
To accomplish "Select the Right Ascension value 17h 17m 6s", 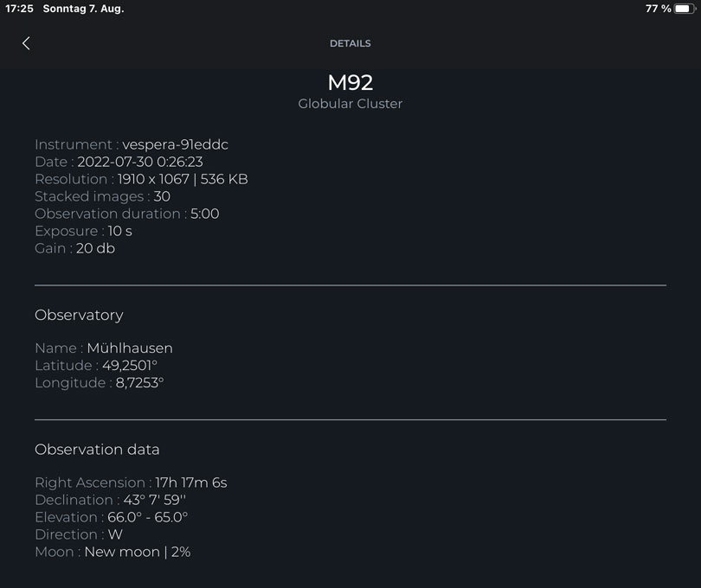I will point(190,483).
